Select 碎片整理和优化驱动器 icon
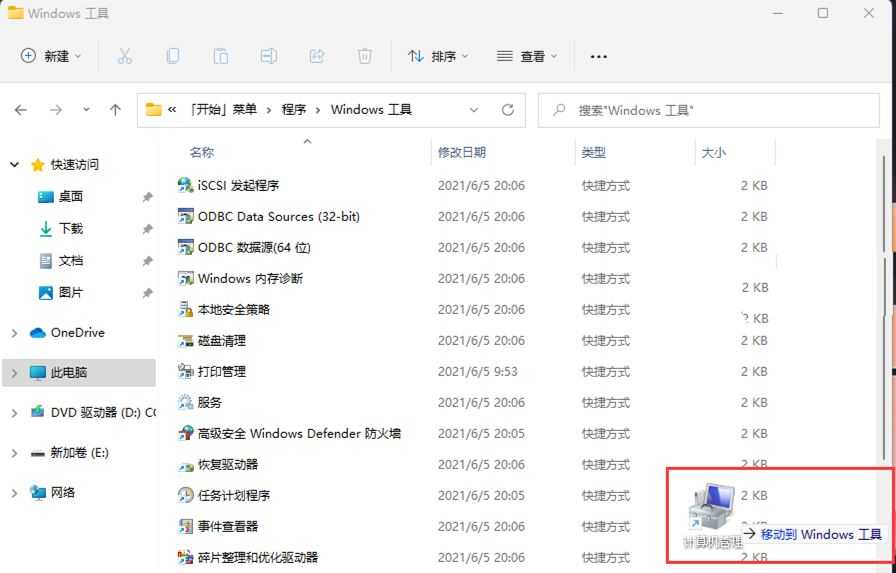The image size is (896, 573). 186,557
